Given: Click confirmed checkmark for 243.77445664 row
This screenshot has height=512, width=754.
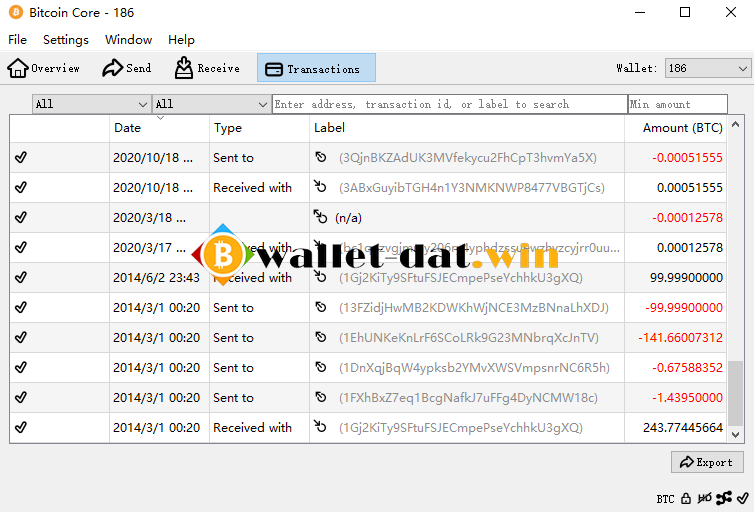Looking at the screenshot, I should pyautogui.click(x=21, y=427).
